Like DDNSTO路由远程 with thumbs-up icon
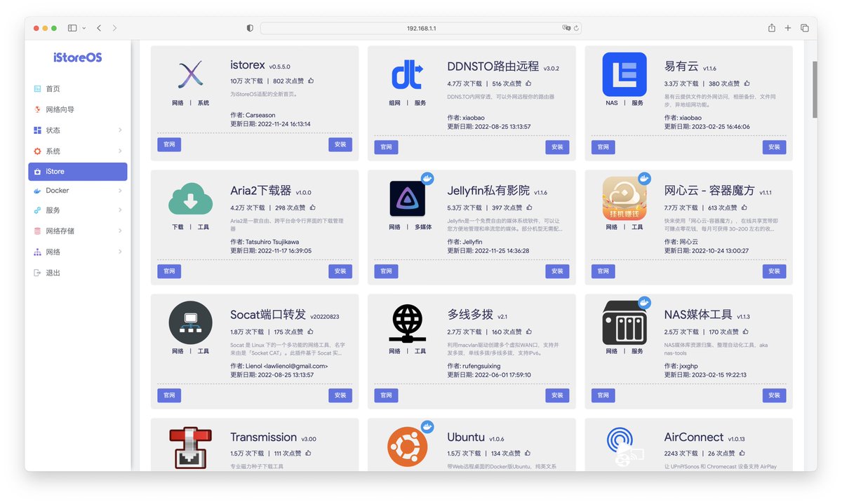 (x=528, y=83)
